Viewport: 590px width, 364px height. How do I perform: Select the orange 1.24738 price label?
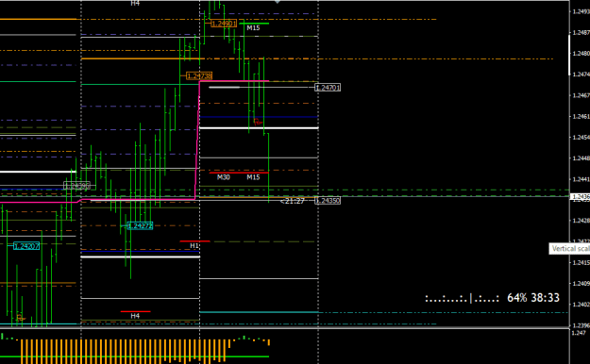pyautogui.click(x=199, y=76)
